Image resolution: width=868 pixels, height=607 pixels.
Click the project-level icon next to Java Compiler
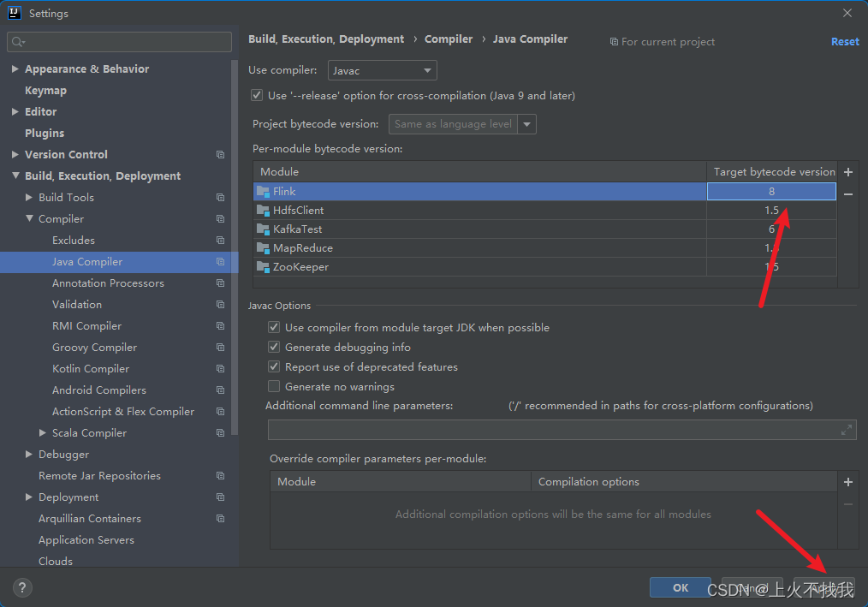coord(220,261)
